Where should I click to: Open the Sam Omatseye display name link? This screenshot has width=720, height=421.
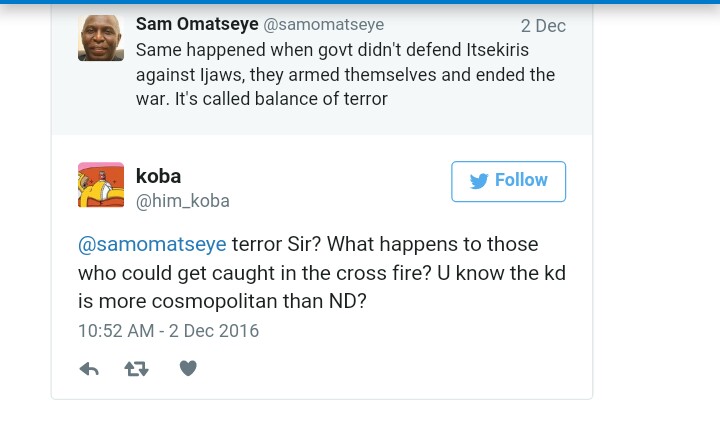tap(196, 24)
